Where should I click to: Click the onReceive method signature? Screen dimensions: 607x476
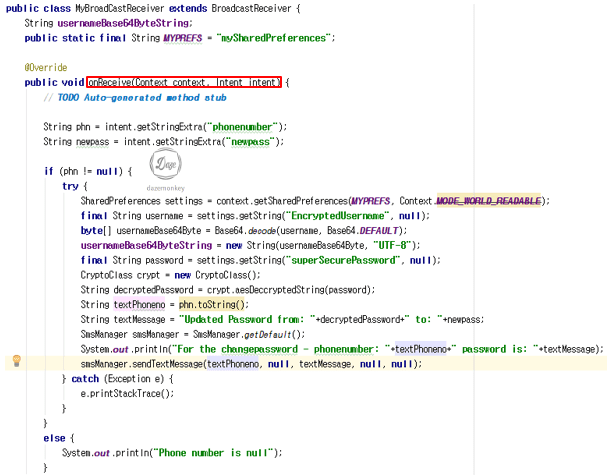click(x=184, y=82)
